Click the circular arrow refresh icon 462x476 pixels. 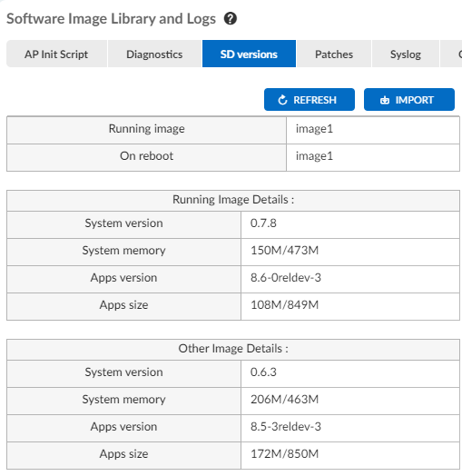(282, 100)
